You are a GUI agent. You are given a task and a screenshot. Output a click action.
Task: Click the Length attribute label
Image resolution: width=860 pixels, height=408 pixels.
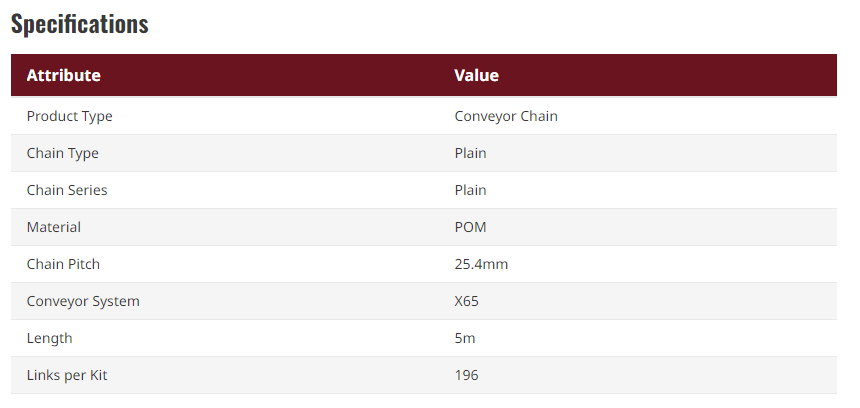pos(49,338)
